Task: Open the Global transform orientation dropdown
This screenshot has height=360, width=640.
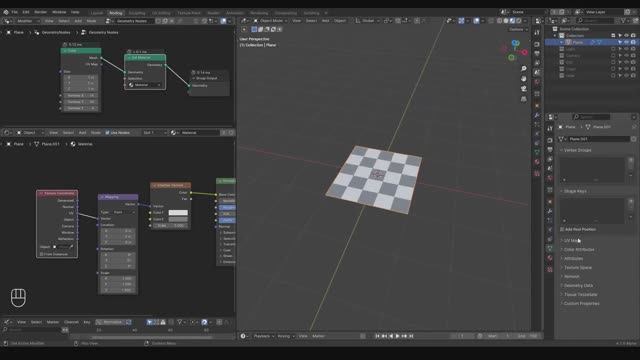Action: coord(367,20)
